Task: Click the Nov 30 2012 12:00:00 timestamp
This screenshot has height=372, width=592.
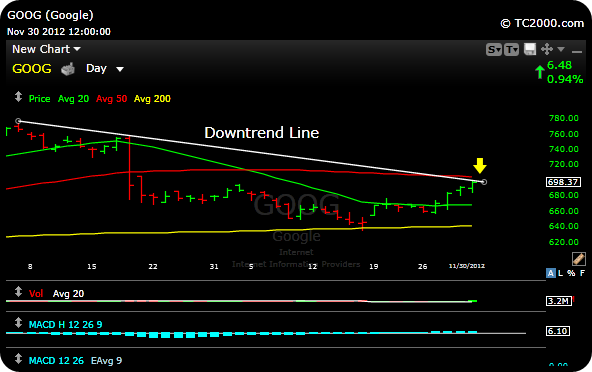Action: point(59,32)
